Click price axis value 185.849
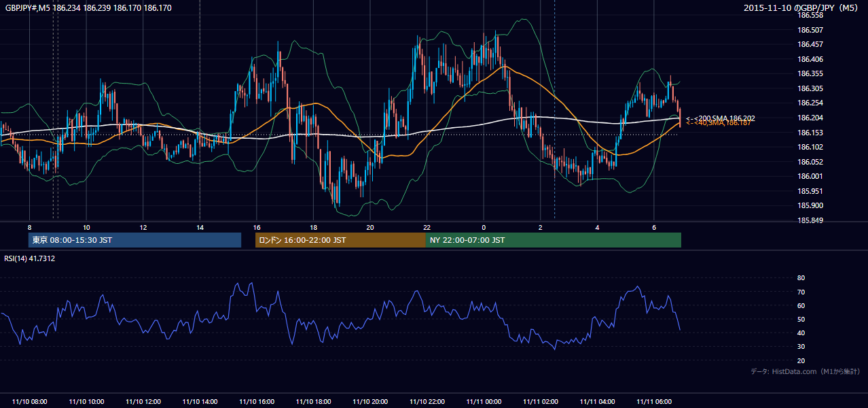The height and width of the screenshot is (408, 868). click(810, 220)
